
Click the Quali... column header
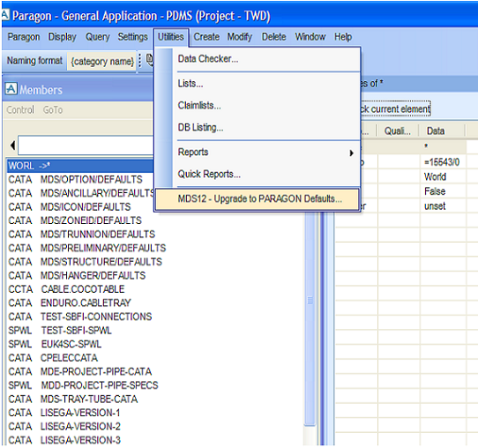pyautogui.click(x=397, y=131)
